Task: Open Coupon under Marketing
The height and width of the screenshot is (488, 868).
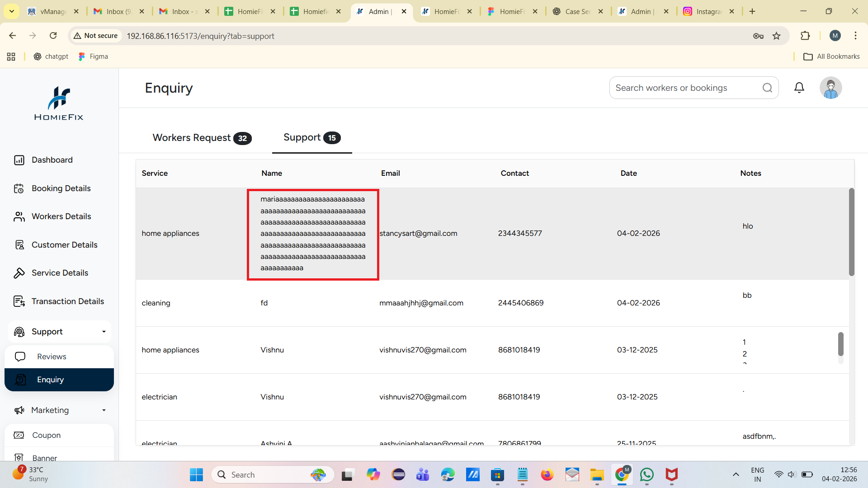Action: click(46, 435)
